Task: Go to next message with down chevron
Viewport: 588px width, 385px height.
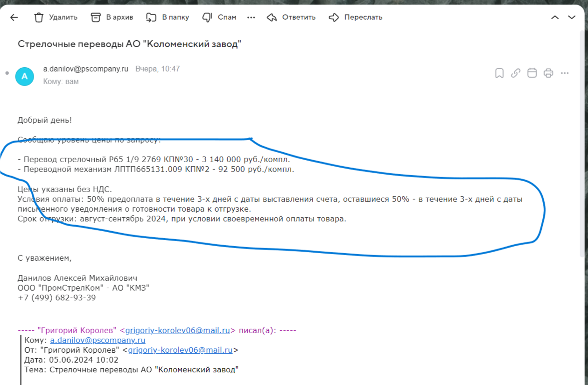Action: coord(572,17)
